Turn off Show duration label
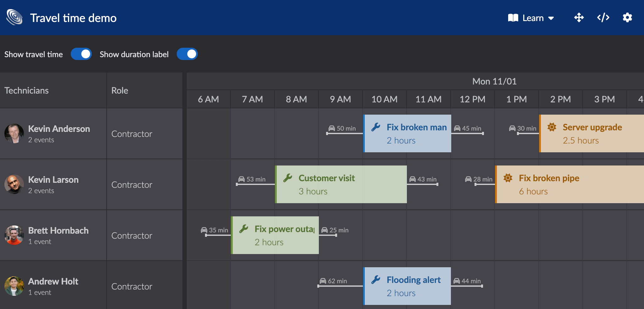The image size is (644, 309). pyautogui.click(x=187, y=54)
